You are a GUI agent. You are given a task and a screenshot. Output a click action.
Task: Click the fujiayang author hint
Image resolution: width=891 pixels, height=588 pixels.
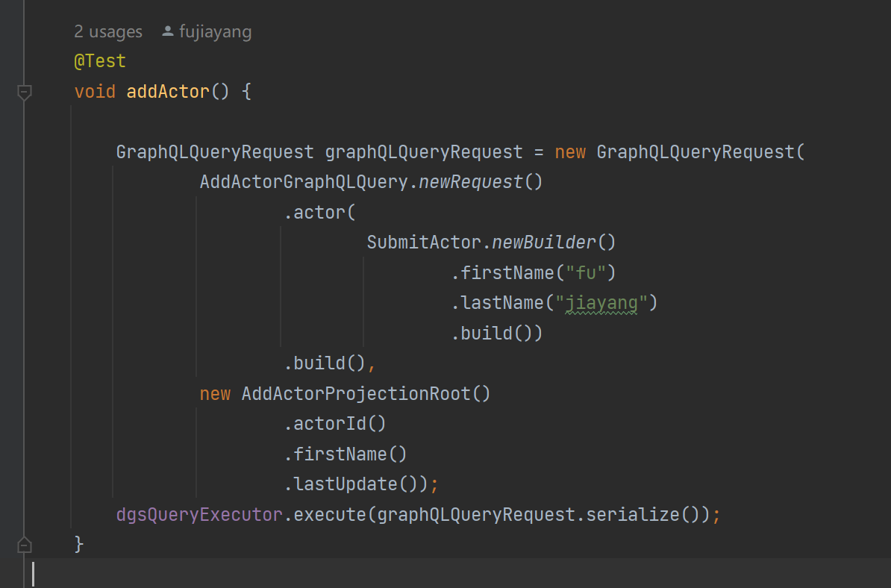click(215, 32)
